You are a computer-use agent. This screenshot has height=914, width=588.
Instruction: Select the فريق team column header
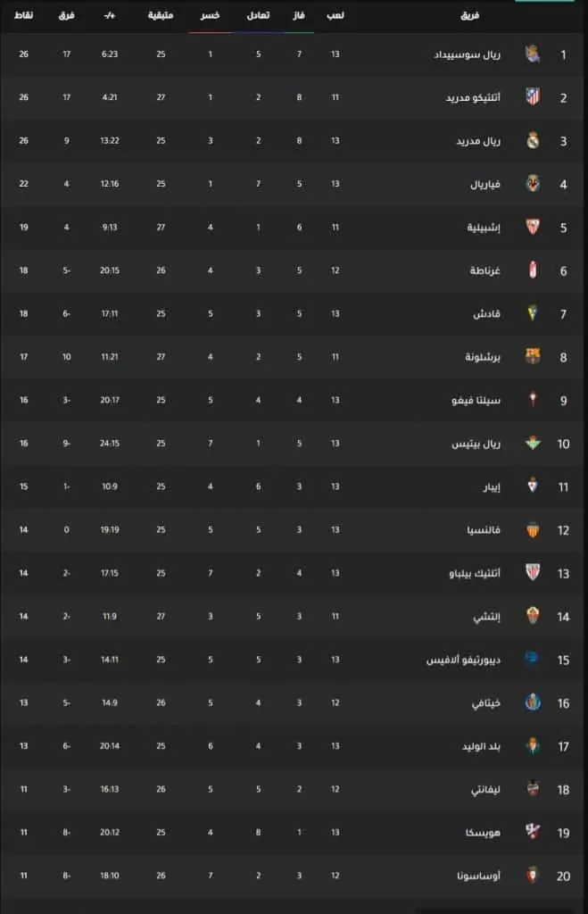[469, 16]
